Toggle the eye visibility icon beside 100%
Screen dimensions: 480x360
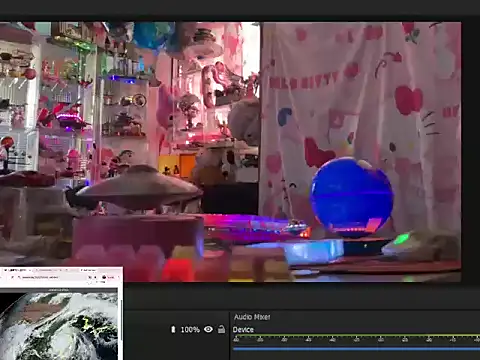point(208,329)
